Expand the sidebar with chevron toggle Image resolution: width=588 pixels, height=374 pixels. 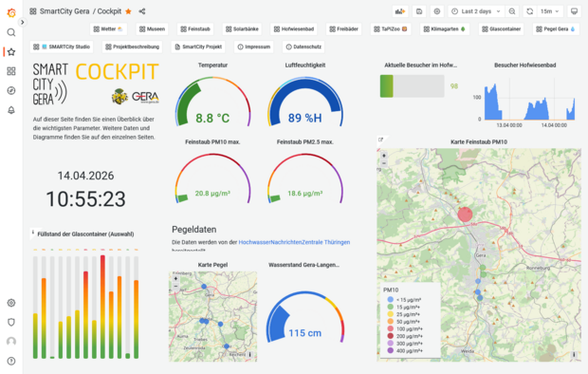[x=23, y=22]
